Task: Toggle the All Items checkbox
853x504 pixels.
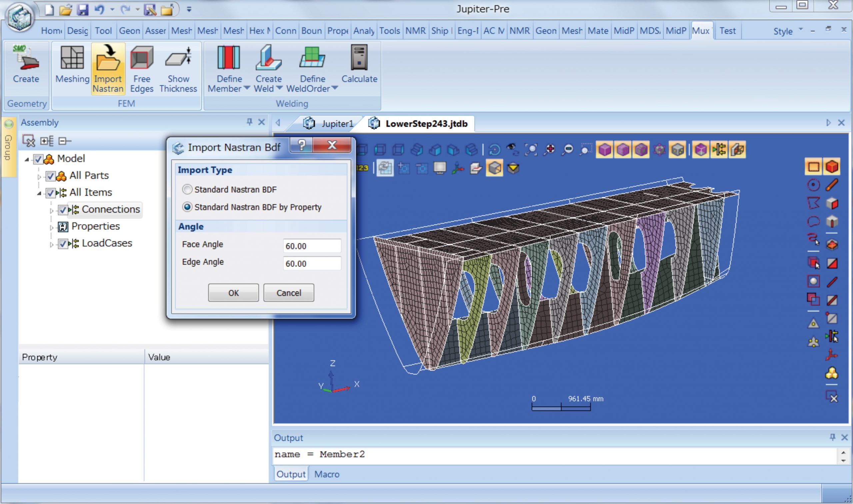Action: (51, 193)
